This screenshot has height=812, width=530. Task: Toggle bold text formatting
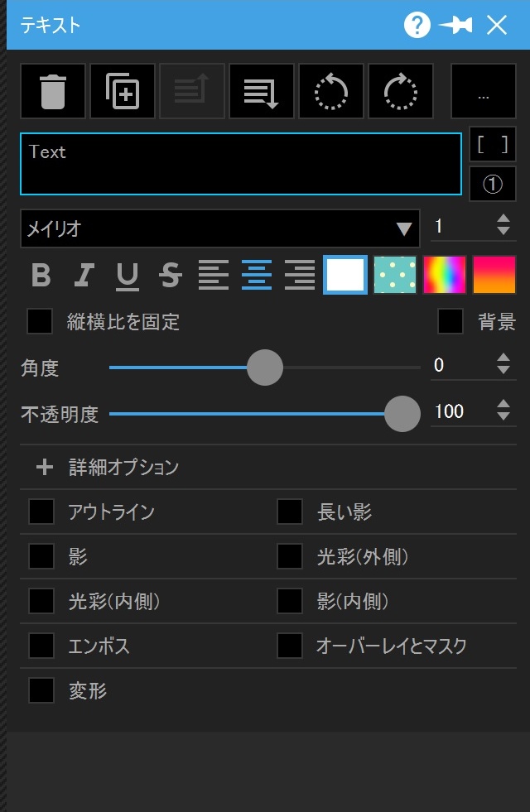click(x=41, y=275)
